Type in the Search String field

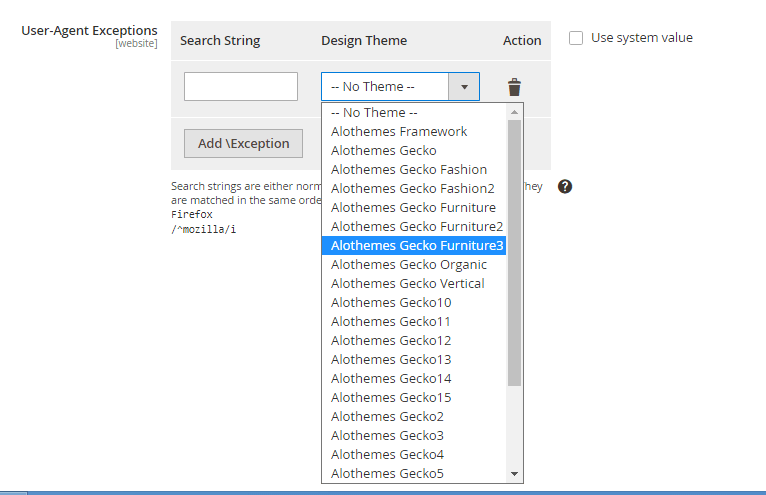click(241, 87)
